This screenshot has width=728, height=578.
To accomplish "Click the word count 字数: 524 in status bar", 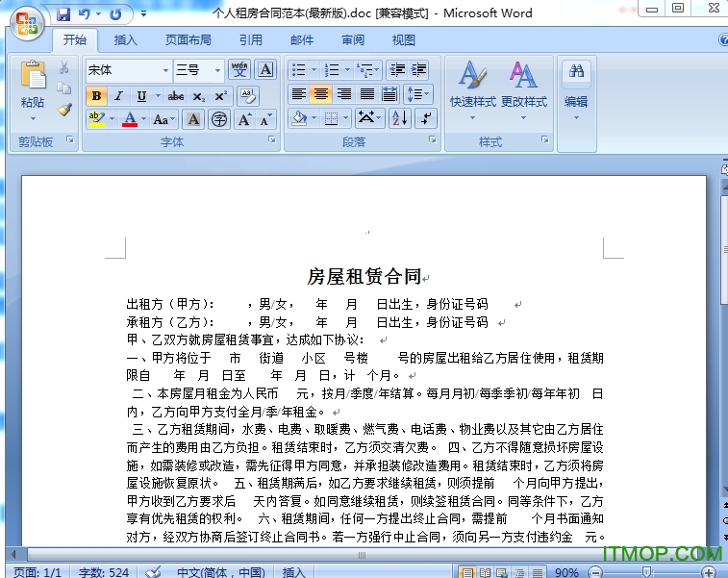I will 104,571.
